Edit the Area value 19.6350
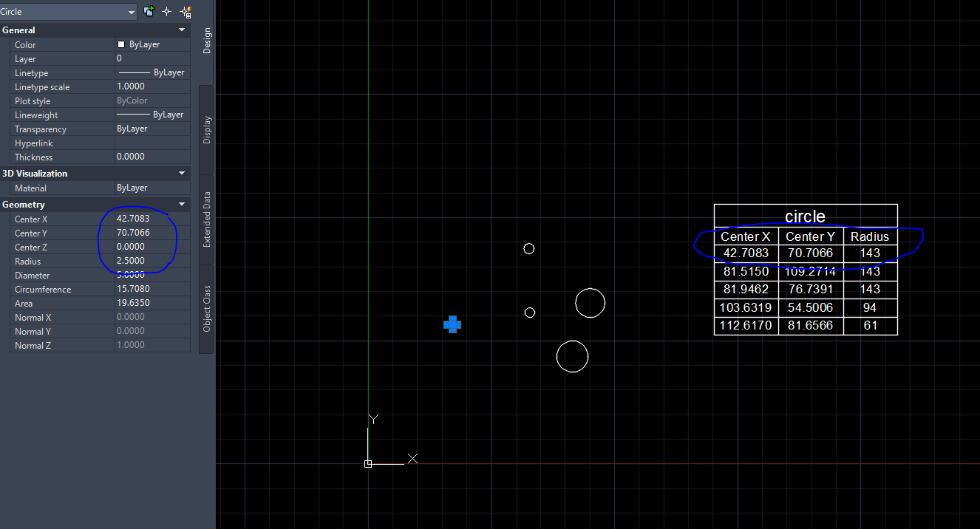 tap(152, 303)
